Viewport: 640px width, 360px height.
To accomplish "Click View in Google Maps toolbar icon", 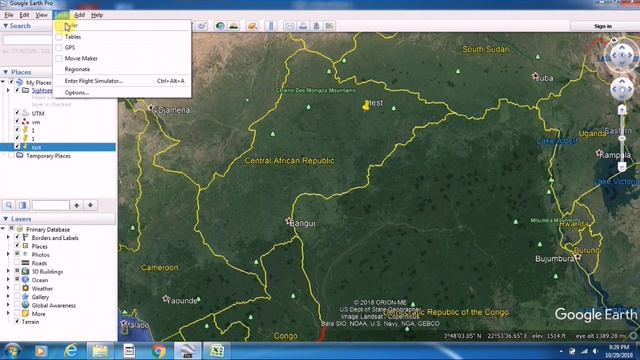I will click(x=329, y=26).
